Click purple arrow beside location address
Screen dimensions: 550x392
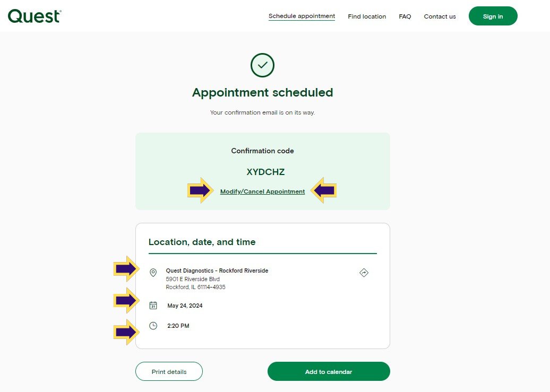pyautogui.click(x=126, y=269)
